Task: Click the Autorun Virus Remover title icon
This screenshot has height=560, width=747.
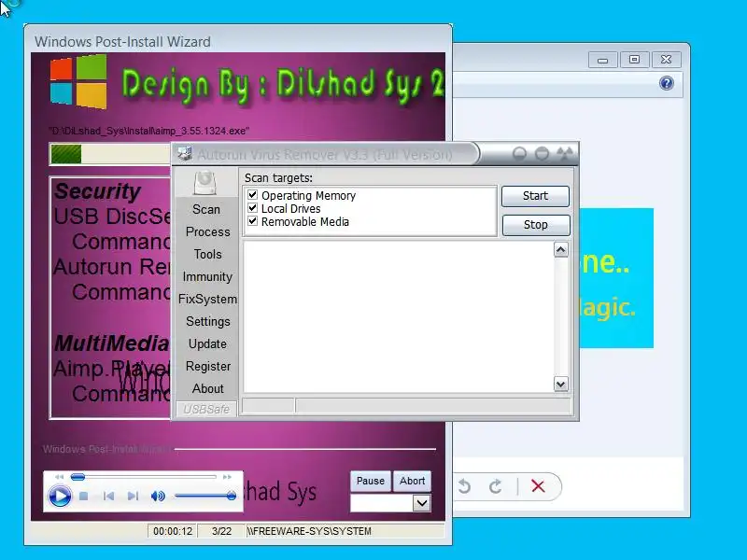Action: tap(185, 154)
